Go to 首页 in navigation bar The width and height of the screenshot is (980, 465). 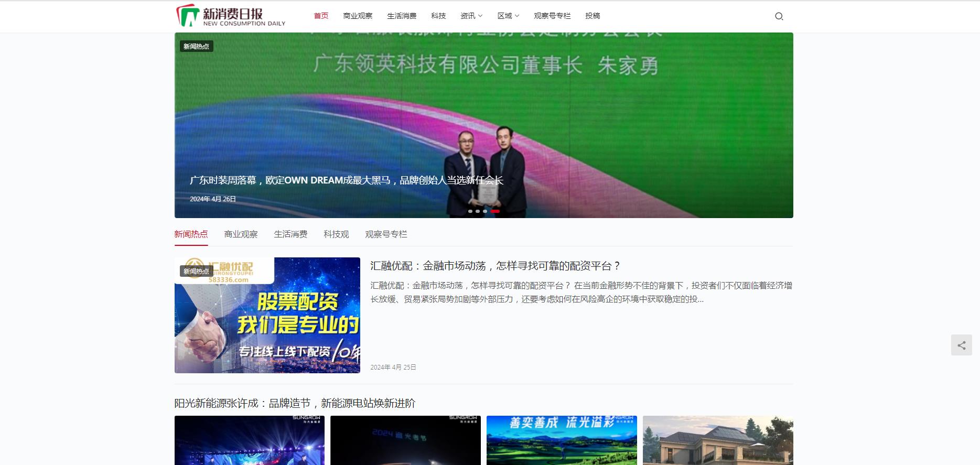coord(321,16)
